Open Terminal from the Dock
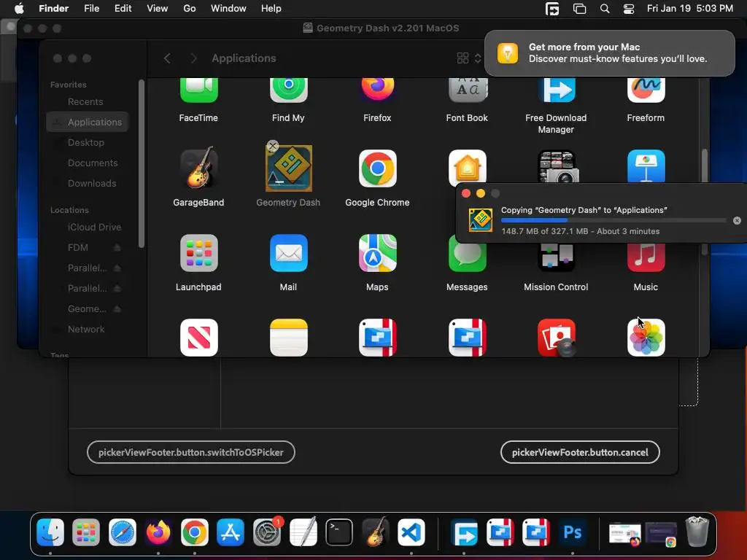The width and height of the screenshot is (747, 560). 339,532
